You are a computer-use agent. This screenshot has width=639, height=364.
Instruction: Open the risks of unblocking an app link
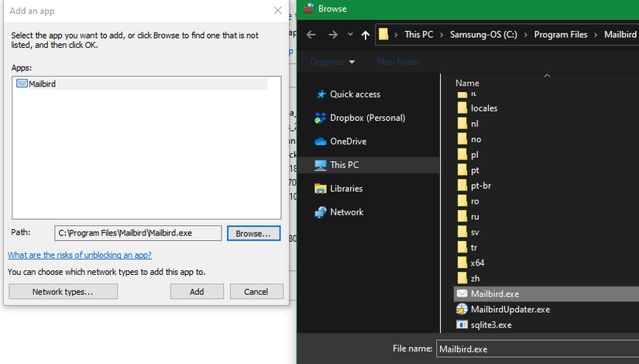coord(80,255)
